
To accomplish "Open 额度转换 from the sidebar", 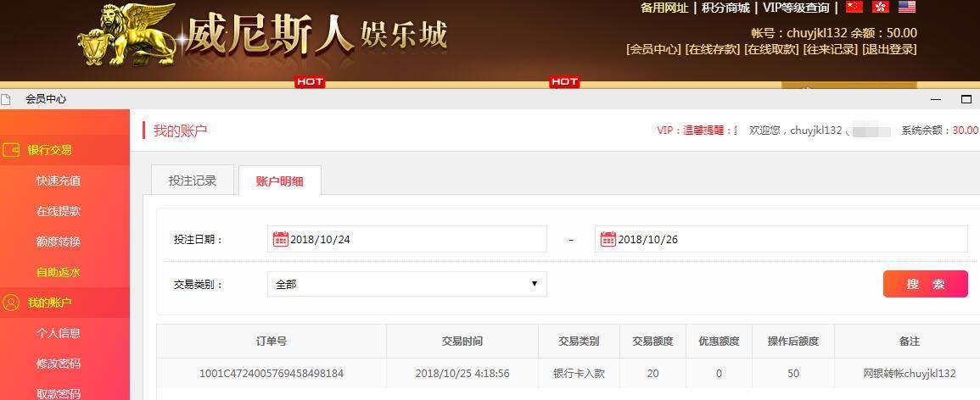I will point(59,242).
